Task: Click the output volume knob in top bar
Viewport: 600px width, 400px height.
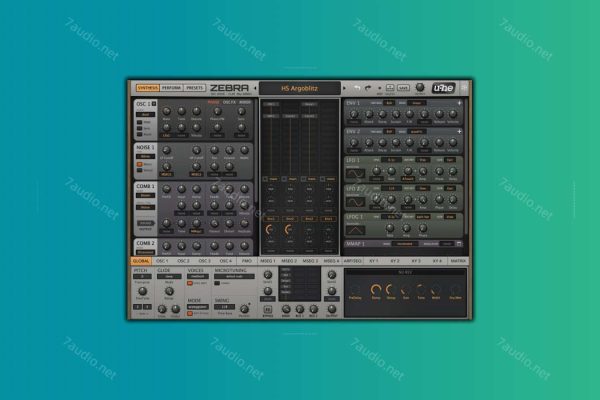Action: coord(420,87)
